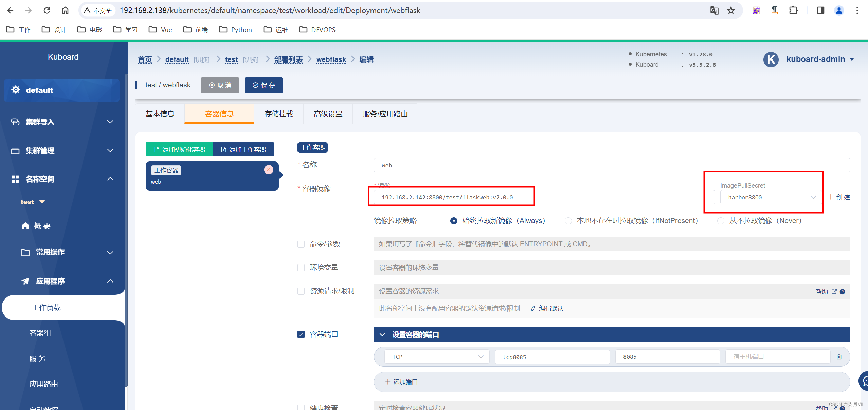The height and width of the screenshot is (410, 868).
Task: Select IfNotPresent image pull policy
Action: click(x=568, y=221)
